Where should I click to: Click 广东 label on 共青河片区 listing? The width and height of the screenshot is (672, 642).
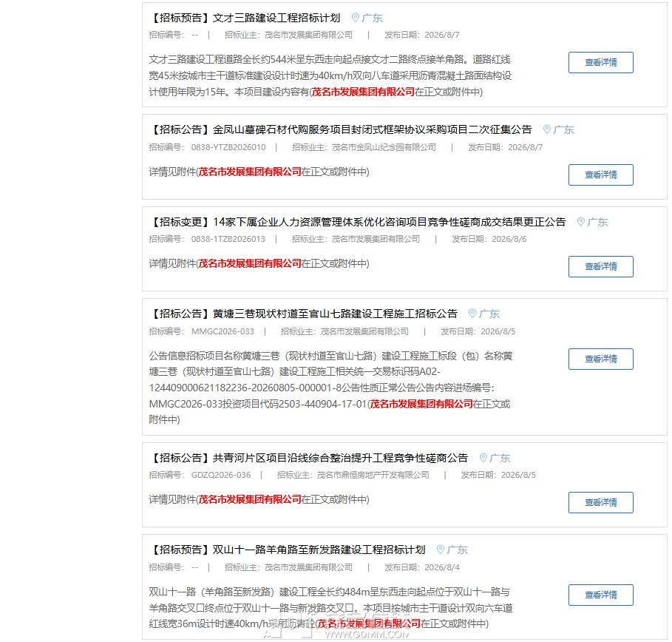coord(500,458)
